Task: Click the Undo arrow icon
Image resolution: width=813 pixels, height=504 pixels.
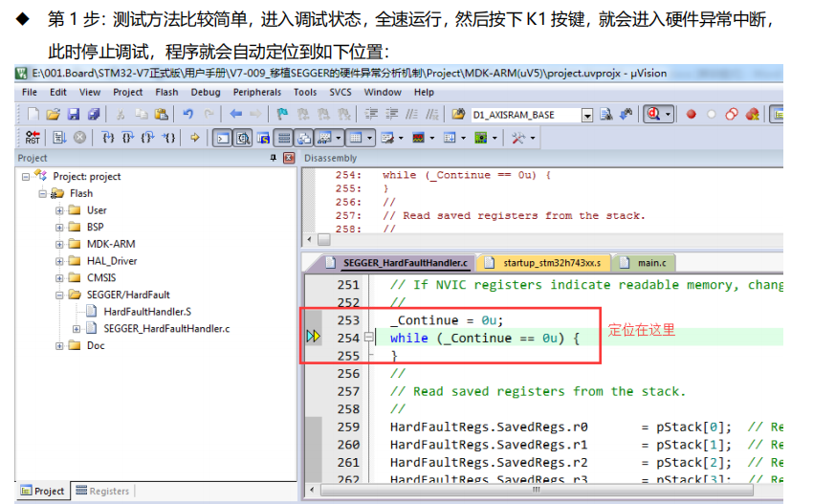Action: pos(187,115)
